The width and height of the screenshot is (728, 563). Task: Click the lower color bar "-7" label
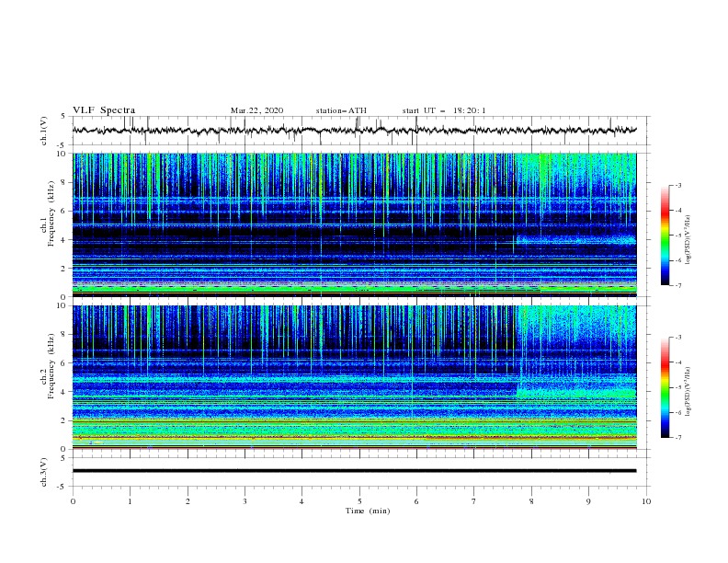point(678,438)
